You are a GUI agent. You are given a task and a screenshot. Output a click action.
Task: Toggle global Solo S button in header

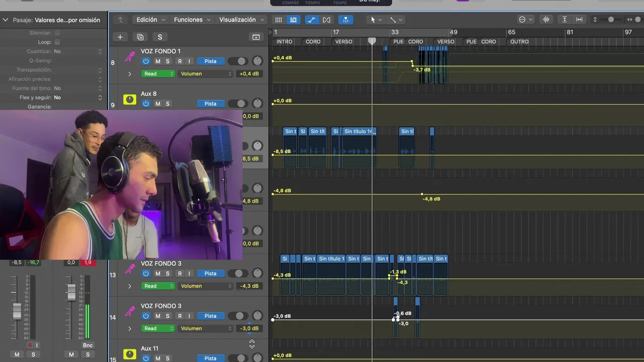160,37
